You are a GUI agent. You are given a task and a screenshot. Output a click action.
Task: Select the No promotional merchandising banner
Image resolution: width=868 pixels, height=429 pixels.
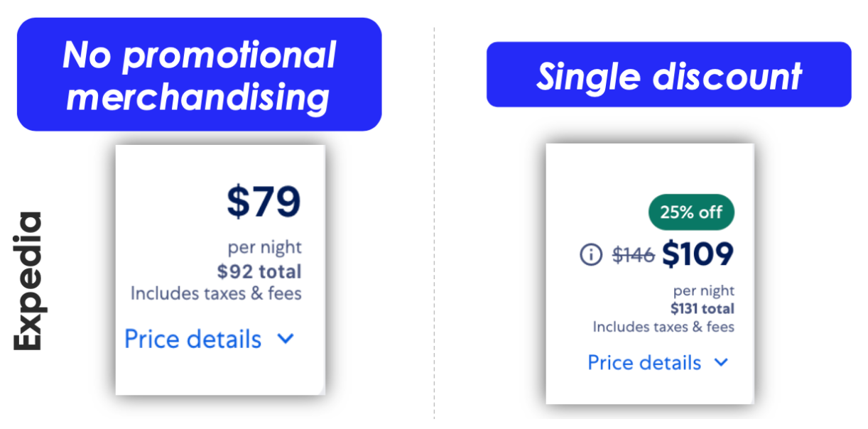199,75
